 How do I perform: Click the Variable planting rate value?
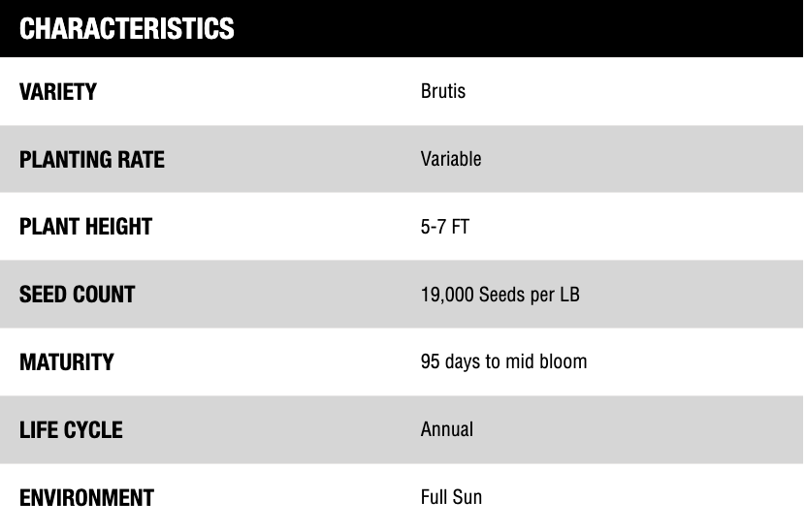point(451,159)
